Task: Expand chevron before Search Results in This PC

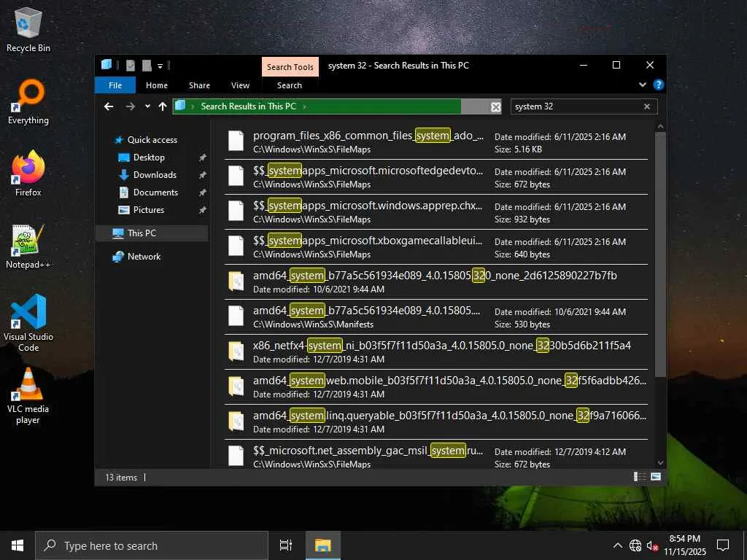Action: click(x=193, y=106)
